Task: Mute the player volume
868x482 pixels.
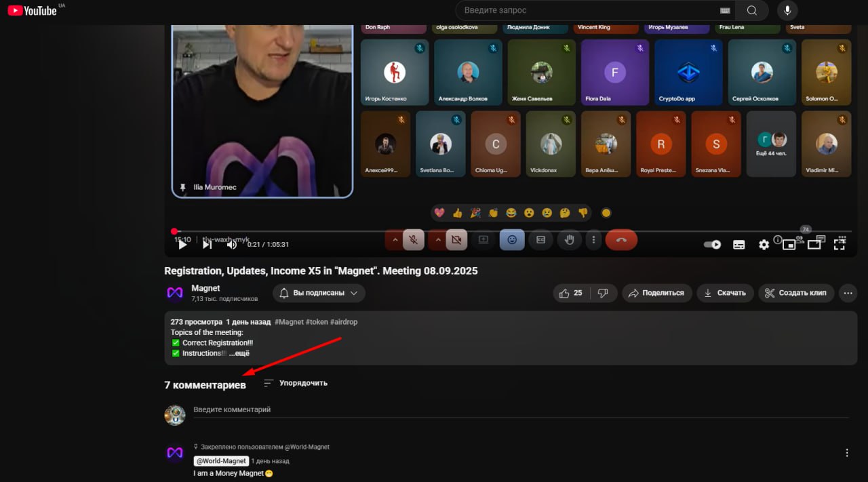Action: point(232,245)
